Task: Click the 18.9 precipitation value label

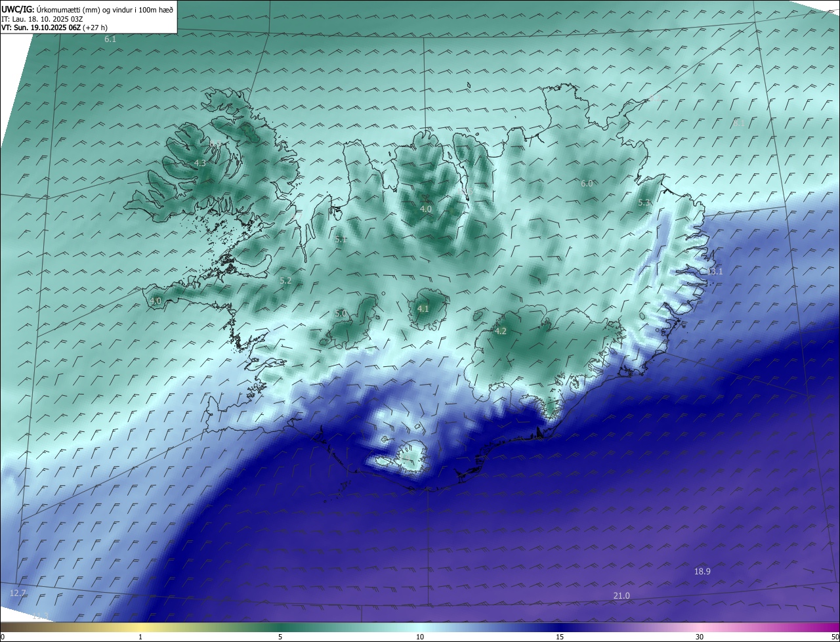Action: (x=702, y=572)
